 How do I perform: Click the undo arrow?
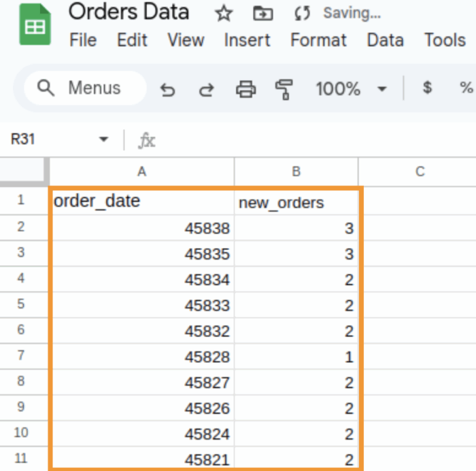pyautogui.click(x=167, y=90)
